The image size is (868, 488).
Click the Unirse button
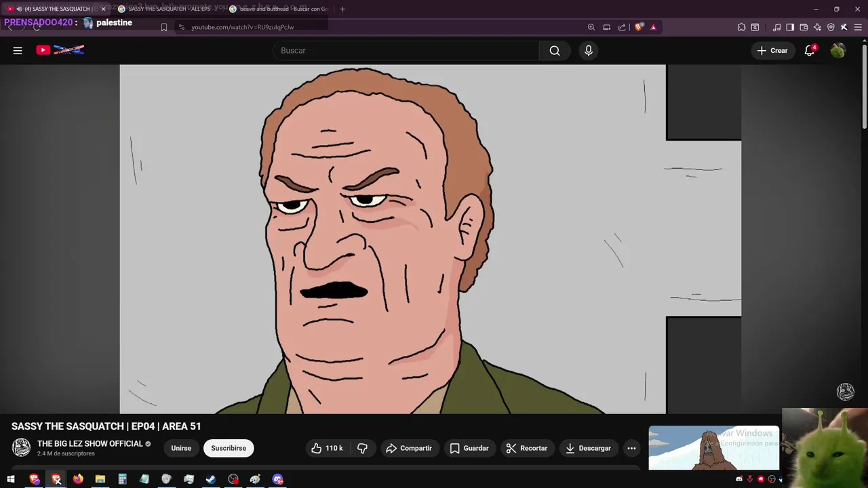click(181, 448)
